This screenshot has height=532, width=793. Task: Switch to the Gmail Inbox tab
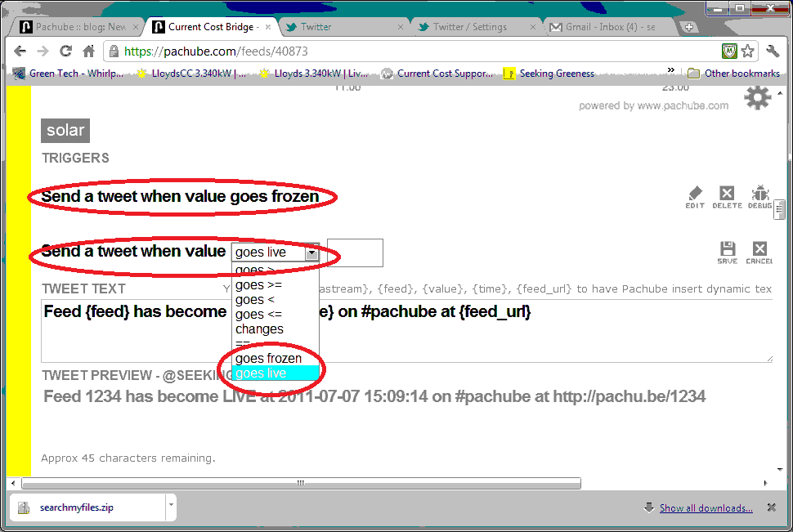[x=610, y=27]
